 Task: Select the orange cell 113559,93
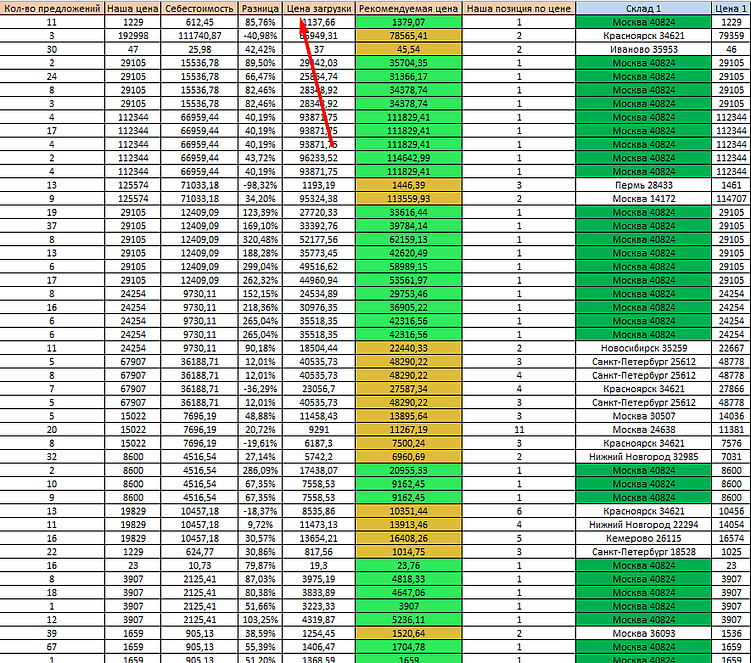pos(409,199)
